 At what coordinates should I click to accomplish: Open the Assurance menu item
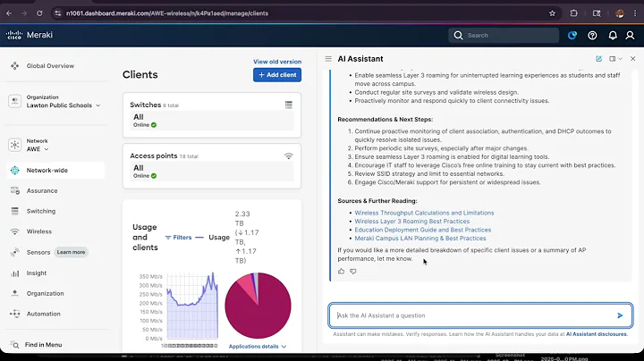point(42,190)
